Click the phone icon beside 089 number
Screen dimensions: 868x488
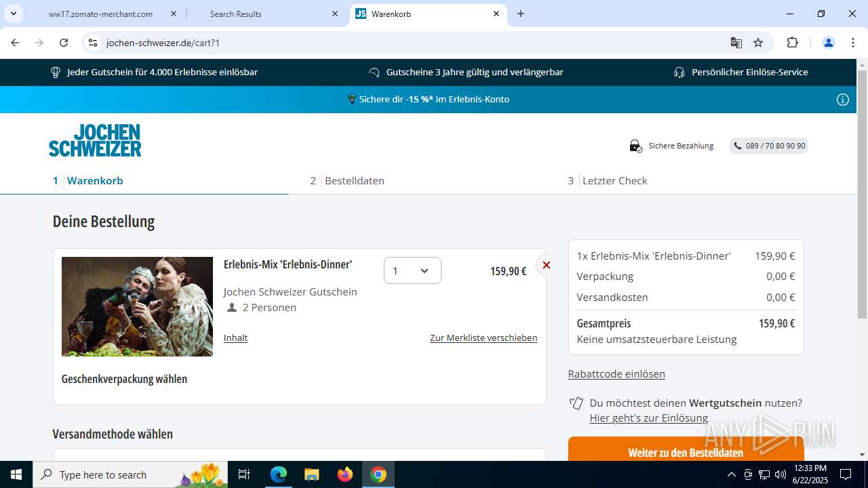738,146
